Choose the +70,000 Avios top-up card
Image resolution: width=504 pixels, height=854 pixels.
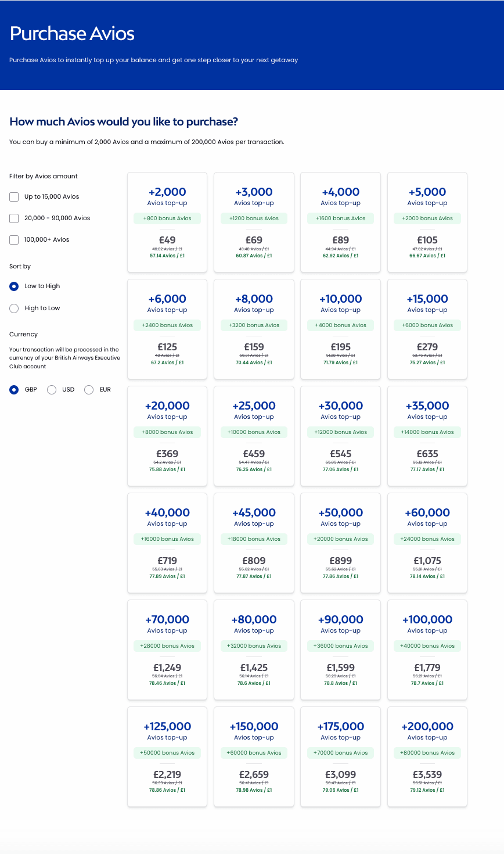(x=167, y=650)
